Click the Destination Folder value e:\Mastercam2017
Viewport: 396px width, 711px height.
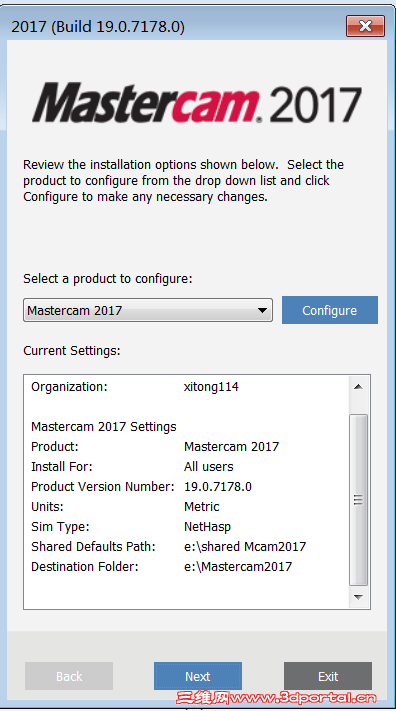click(238, 566)
